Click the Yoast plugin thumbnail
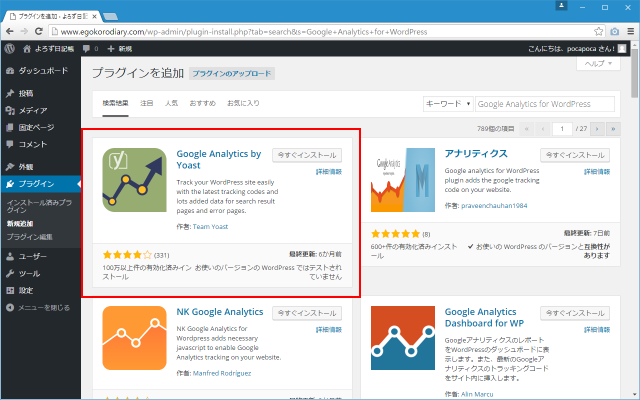The width and height of the screenshot is (640, 400). point(134,180)
